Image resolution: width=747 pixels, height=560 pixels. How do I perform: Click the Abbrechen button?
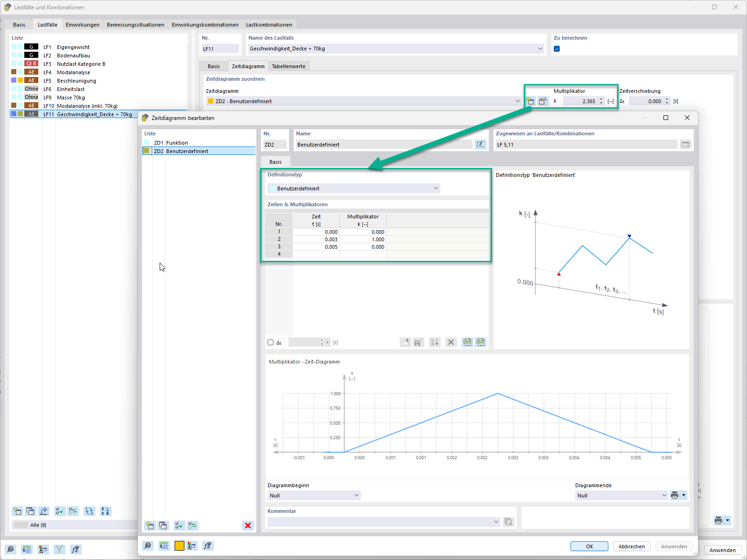632,546
